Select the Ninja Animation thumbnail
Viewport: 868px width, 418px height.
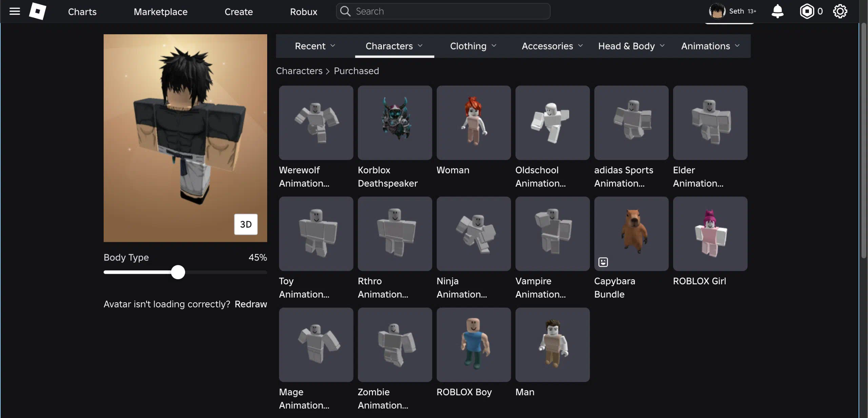pos(474,234)
